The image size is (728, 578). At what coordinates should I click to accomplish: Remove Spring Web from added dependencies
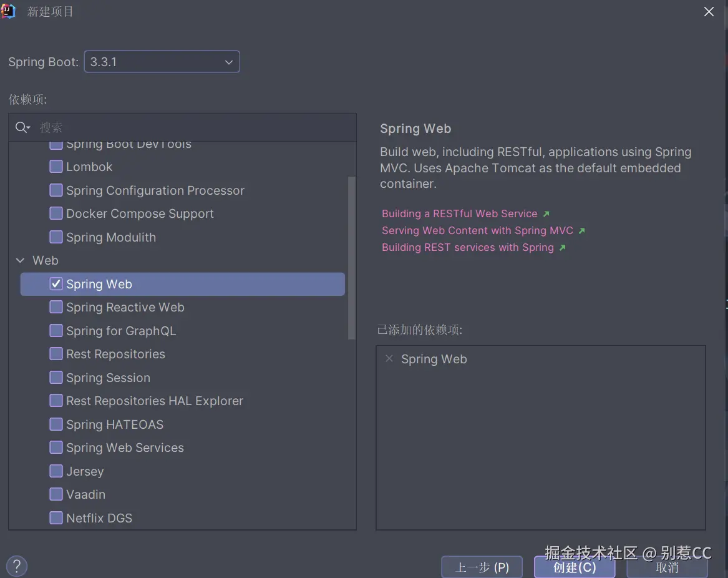pyautogui.click(x=389, y=359)
